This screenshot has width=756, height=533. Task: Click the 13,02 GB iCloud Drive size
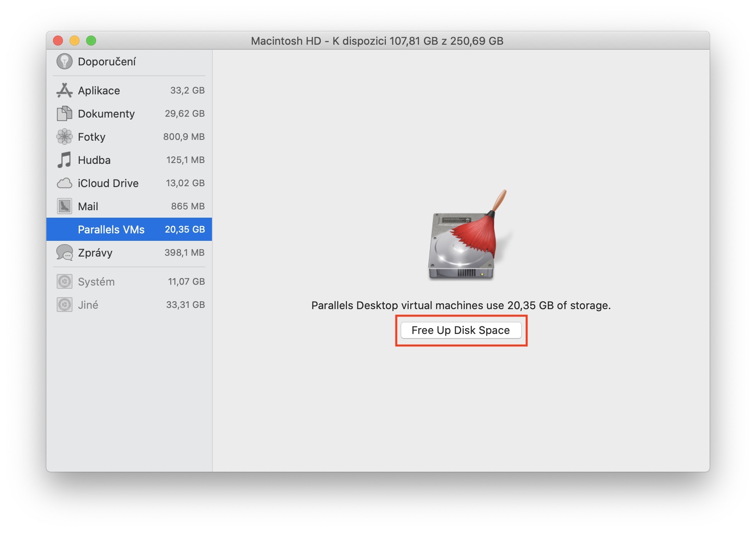coord(185,183)
